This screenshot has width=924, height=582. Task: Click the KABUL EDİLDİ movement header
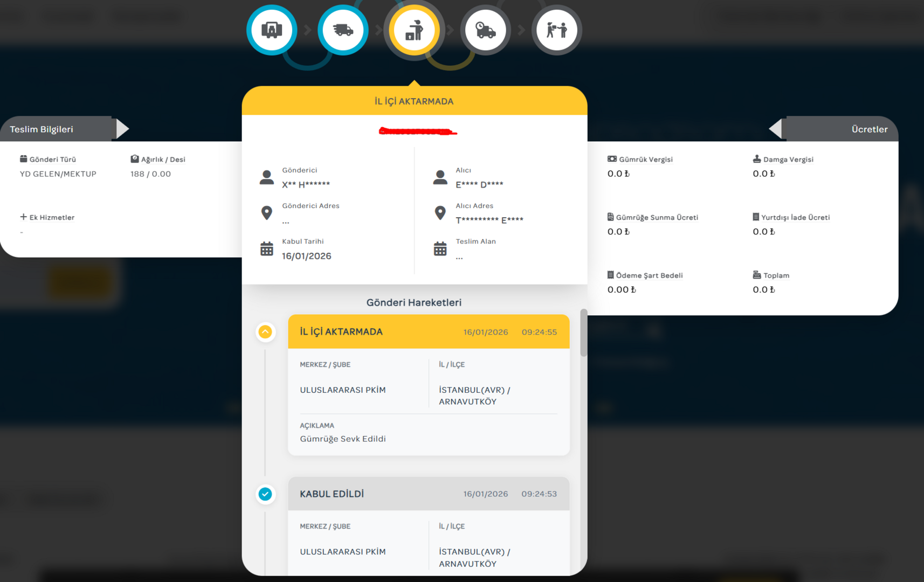click(x=429, y=494)
